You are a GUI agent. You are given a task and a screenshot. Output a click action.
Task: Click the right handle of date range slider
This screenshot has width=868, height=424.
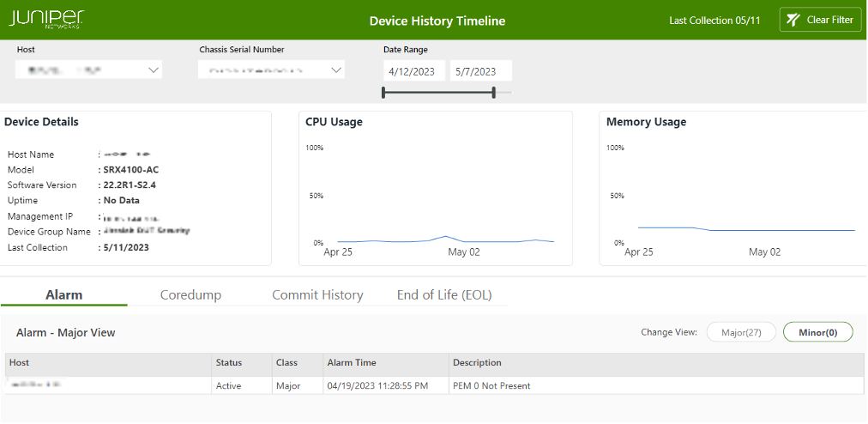(494, 93)
